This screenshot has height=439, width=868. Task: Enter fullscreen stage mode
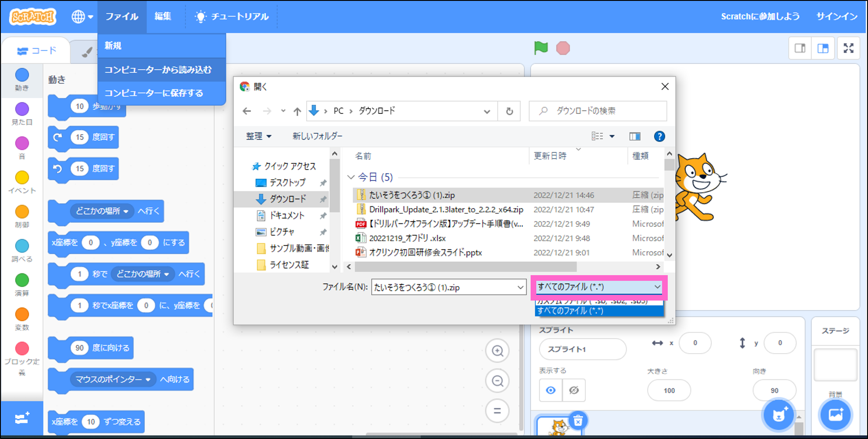click(848, 48)
